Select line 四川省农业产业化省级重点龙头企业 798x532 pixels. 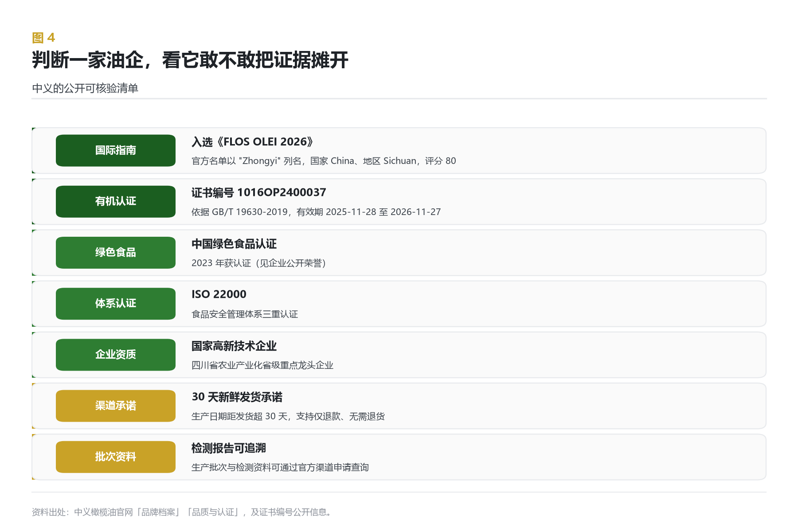(262, 365)
